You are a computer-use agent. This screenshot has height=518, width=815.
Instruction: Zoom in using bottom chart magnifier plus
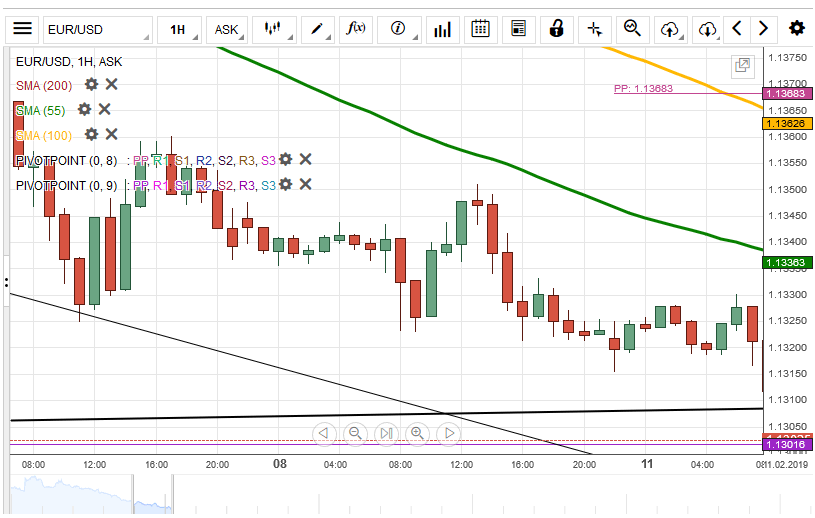tap(417, 433)
